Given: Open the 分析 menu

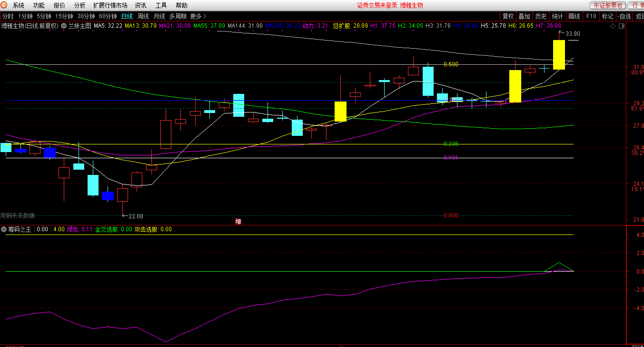Looking at the screenshot, I should click(80, 6).
